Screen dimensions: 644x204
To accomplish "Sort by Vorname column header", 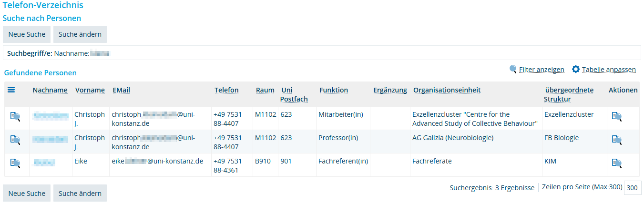I will point(90,90).
